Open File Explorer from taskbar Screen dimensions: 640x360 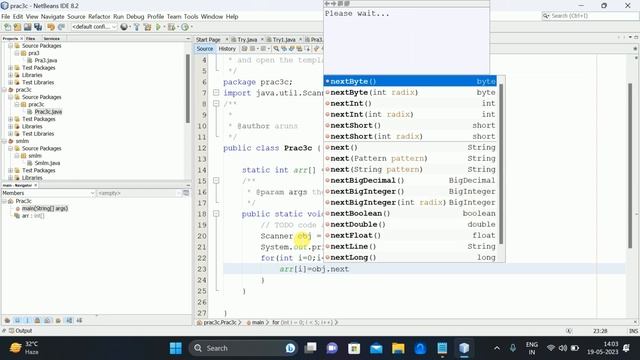coord(398,348)
